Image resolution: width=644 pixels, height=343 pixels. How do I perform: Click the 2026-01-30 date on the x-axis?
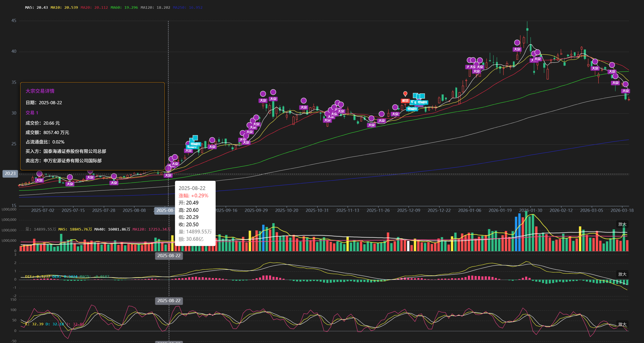click(x=530, y=210)
